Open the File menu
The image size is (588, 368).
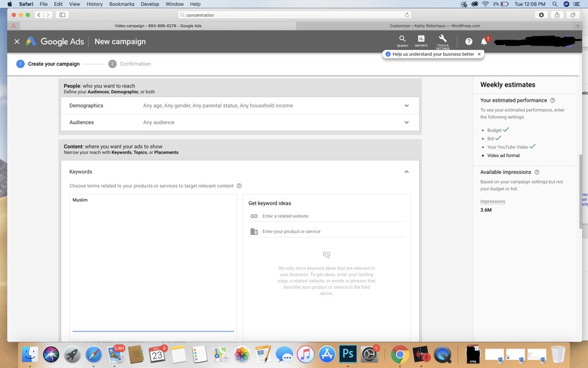click(x=44, y=4)
